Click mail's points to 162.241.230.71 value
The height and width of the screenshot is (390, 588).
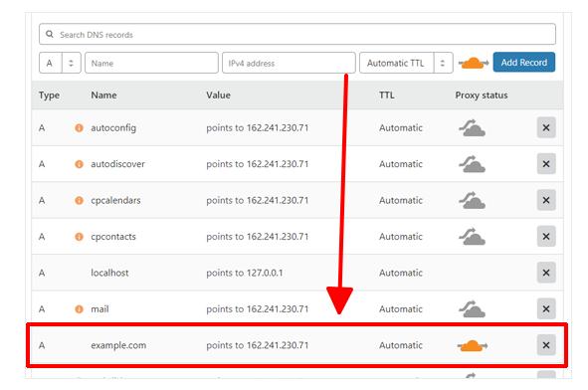tap(258, 309)
